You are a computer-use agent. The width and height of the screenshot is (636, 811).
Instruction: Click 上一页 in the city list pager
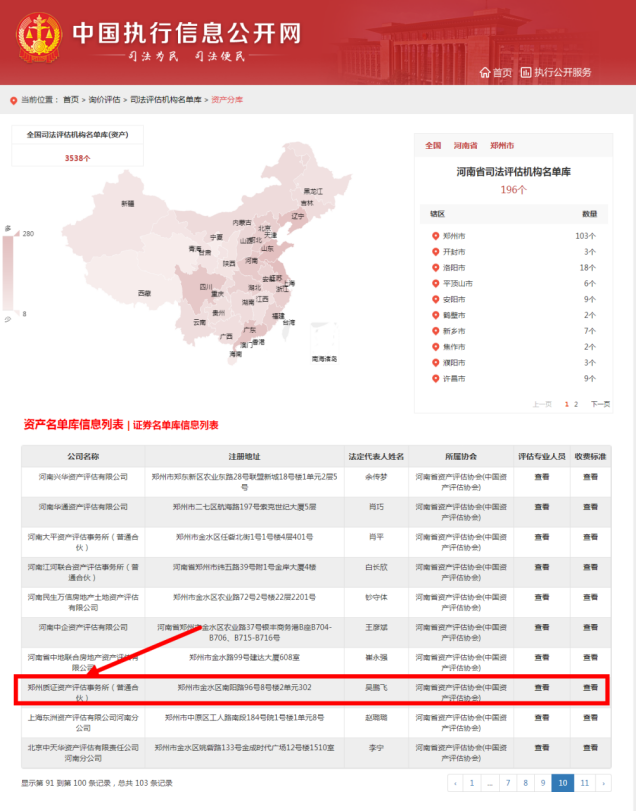pos(542,404)
